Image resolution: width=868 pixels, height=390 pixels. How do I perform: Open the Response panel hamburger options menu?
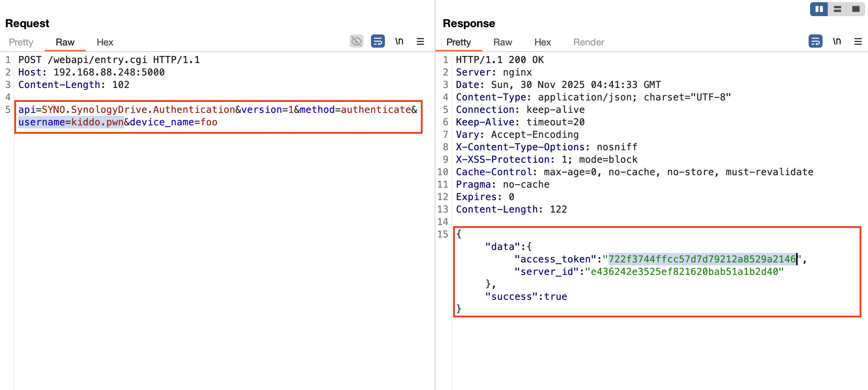pyautogui.click(x=858, y=41)
